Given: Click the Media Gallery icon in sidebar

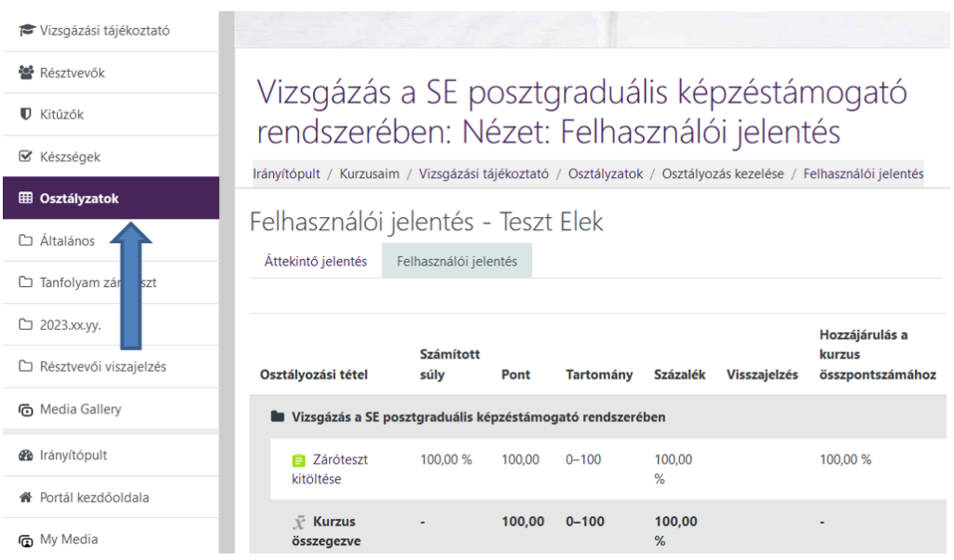Looking at the screenshot, I should [x=25, y=408].
